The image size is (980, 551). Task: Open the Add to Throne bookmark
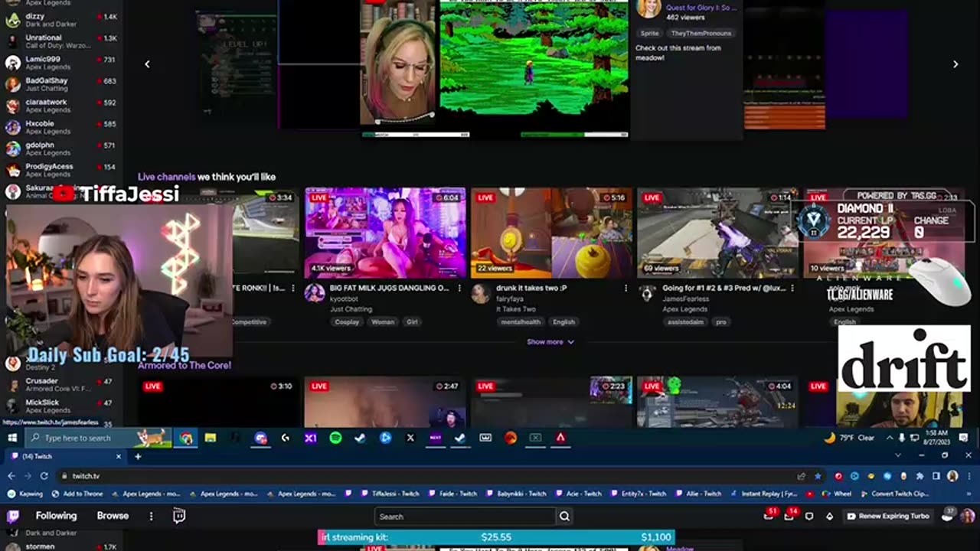(x=77, y=494)
